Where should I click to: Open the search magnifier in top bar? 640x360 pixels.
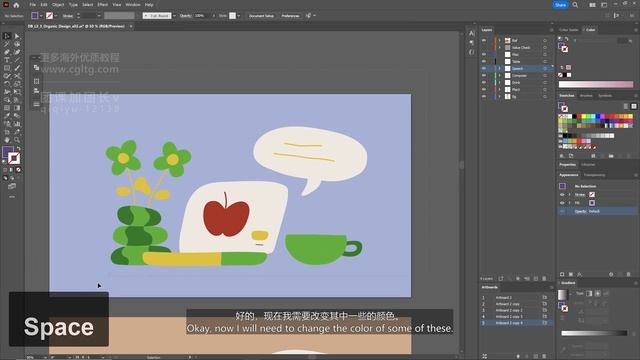[575, 5]
